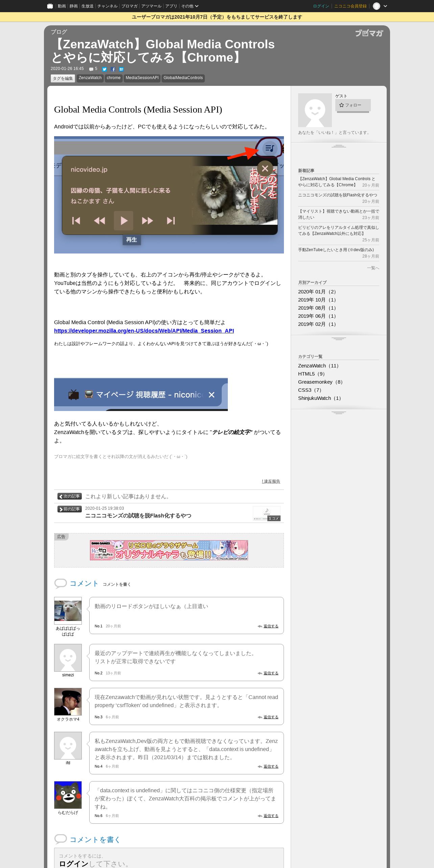Click the comment speech bubble icon beside コメント
Screen dimensions: 434x868
pyautogui.click(x=61, y=583)
